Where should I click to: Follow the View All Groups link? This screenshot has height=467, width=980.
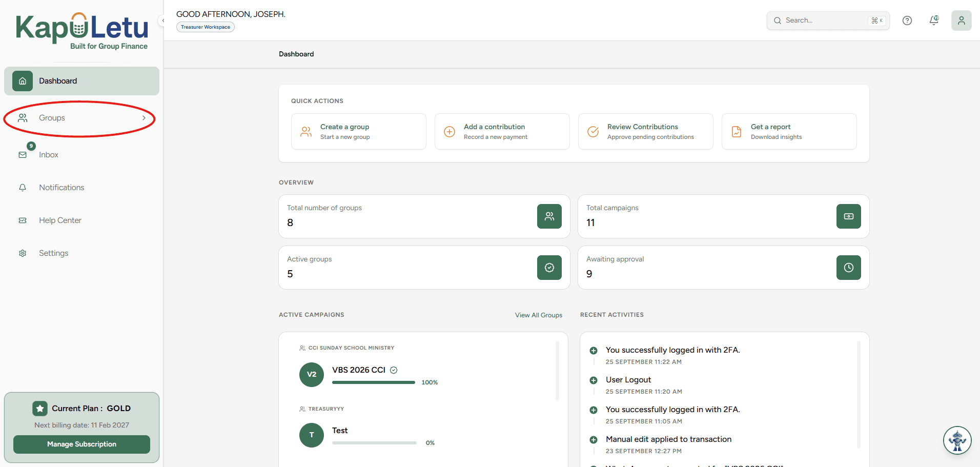click(539, 315)
